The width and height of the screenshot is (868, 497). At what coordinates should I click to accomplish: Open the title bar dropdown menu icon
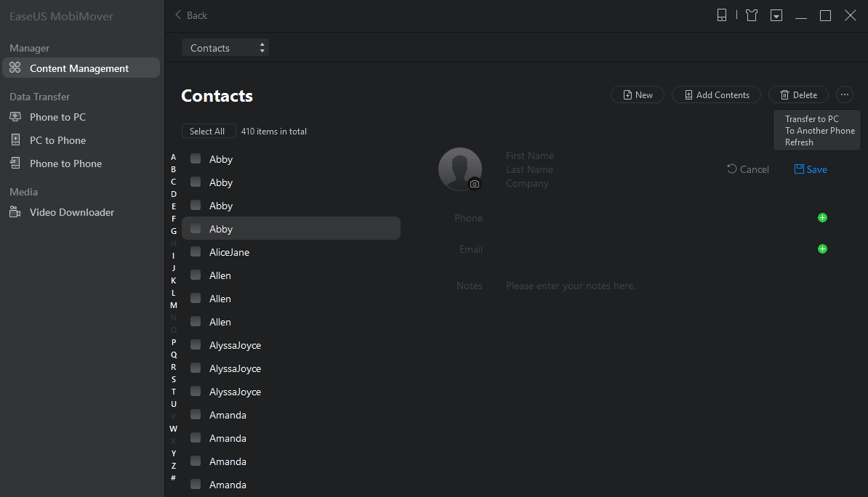tap(776, 15)
